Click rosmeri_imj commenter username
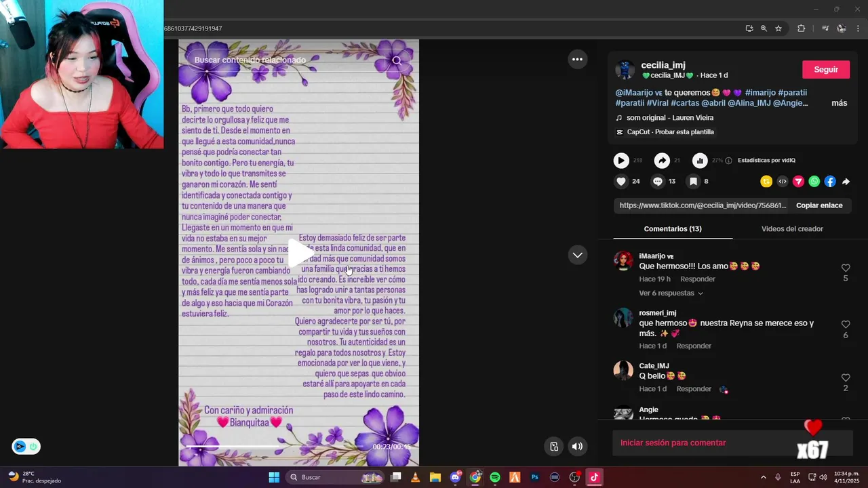The width and height of the screenshot is (868, 488). (658, 313)
